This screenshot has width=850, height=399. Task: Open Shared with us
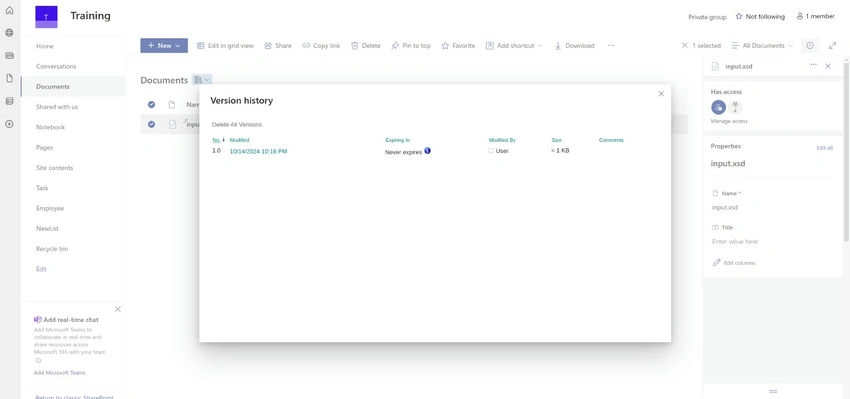pos(57,107)
